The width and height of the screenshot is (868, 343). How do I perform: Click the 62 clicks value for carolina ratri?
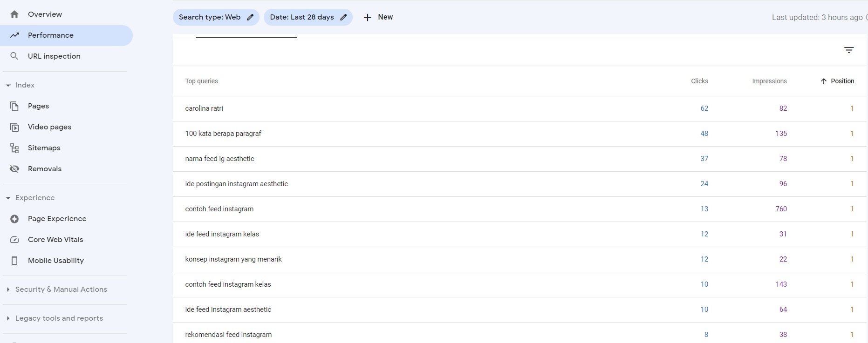pyautogui.click(x=704, y=108)
